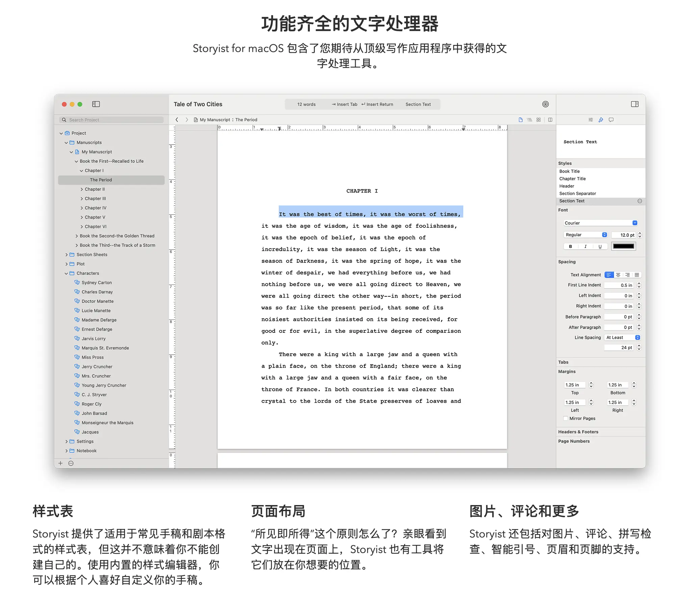Open the sidebar ellipsis action menu
This screenshot has height=602, width=700.
[x=71, y=463]
